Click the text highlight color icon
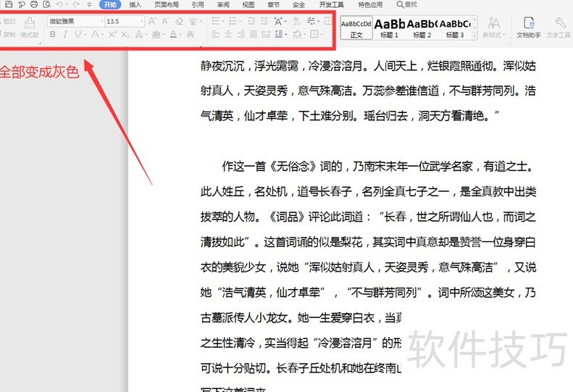 point(156,34)
